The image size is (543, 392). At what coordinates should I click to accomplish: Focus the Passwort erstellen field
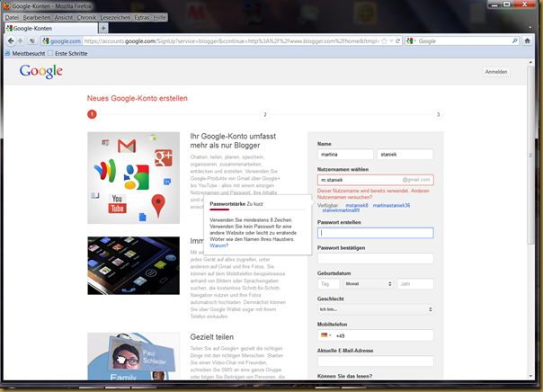tap(376, 233)
